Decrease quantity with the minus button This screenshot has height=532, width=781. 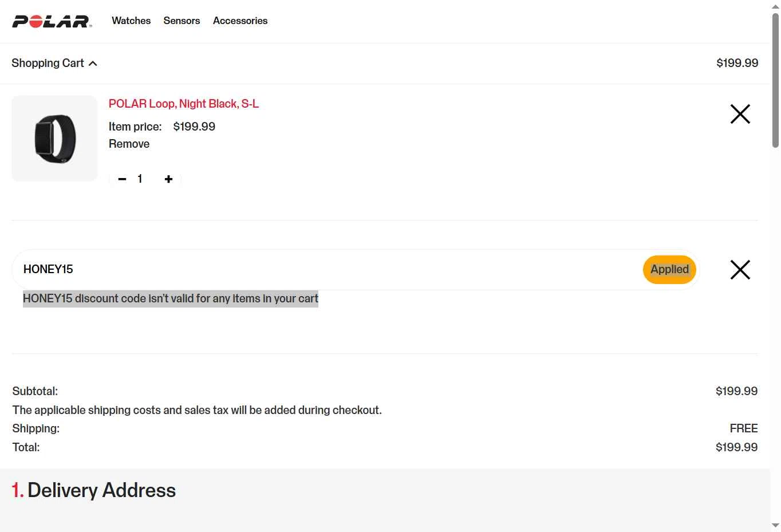[x=122, y=179]
